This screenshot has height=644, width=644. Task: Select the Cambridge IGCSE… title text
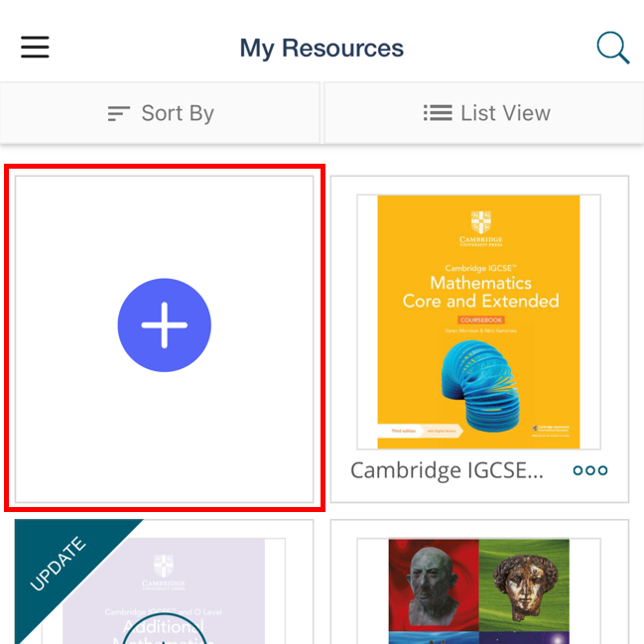point(448,470)
